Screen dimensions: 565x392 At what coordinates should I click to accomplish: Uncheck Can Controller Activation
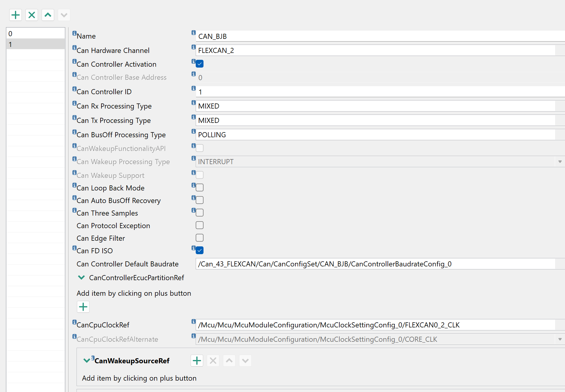click(199, 63)
